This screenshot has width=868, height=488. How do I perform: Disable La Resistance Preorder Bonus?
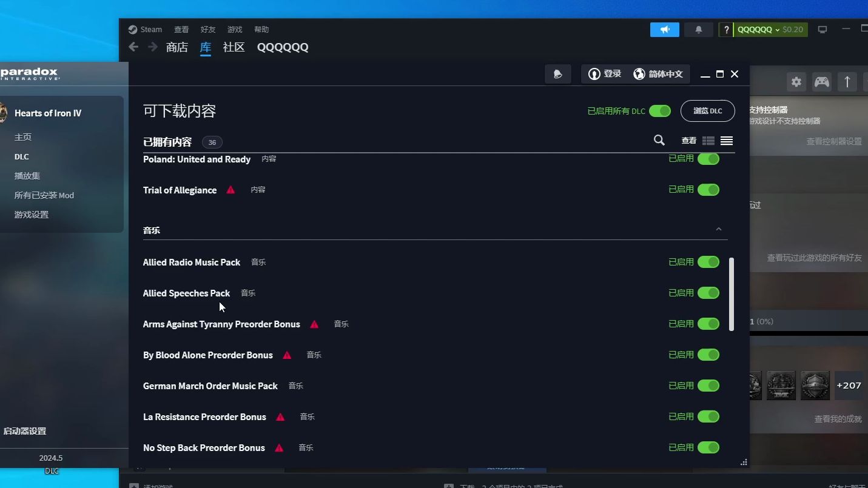coord(708,416)
